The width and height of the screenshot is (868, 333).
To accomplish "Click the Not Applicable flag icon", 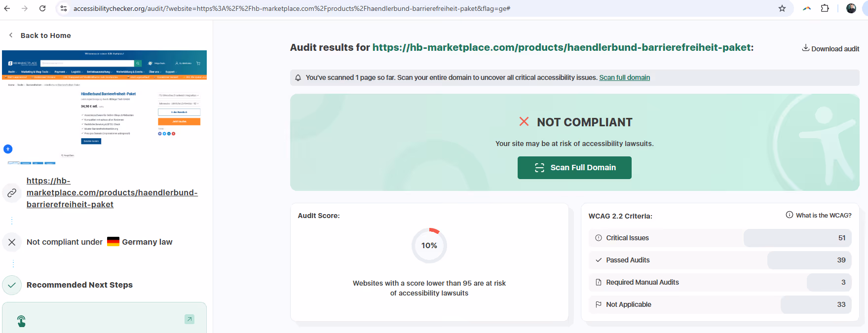I will [599, 304].
